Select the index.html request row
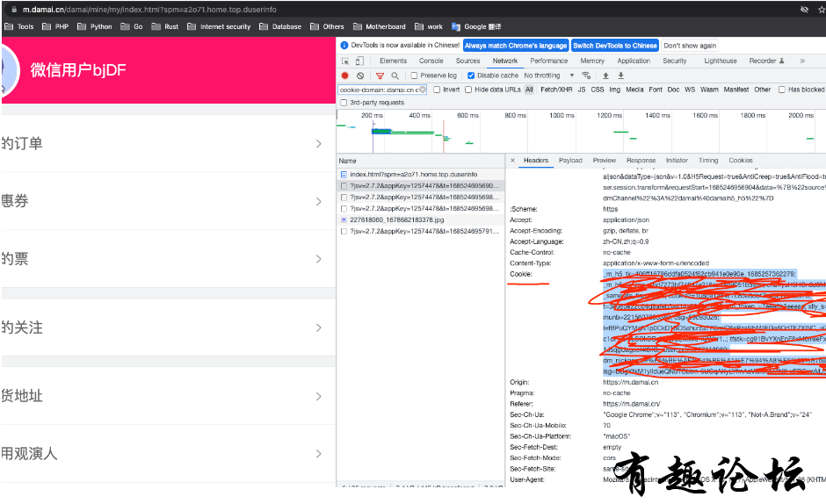 420,175
